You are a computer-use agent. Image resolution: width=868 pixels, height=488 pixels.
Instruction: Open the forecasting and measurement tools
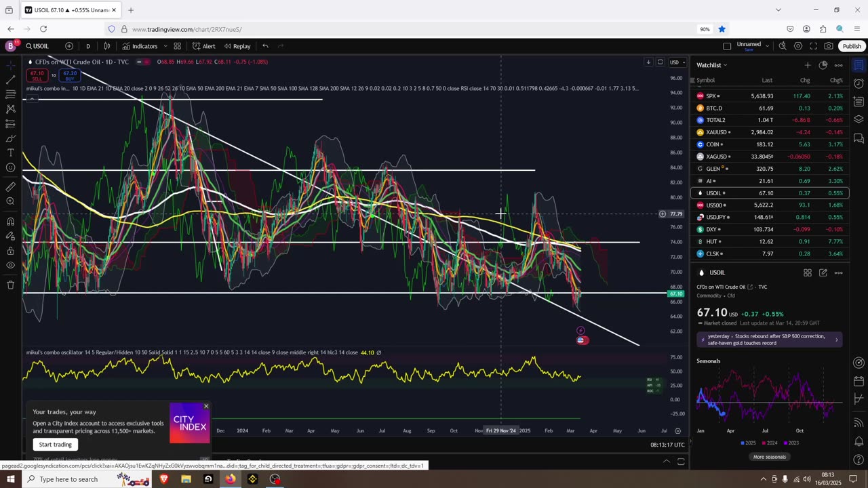[x=10, y=124]
